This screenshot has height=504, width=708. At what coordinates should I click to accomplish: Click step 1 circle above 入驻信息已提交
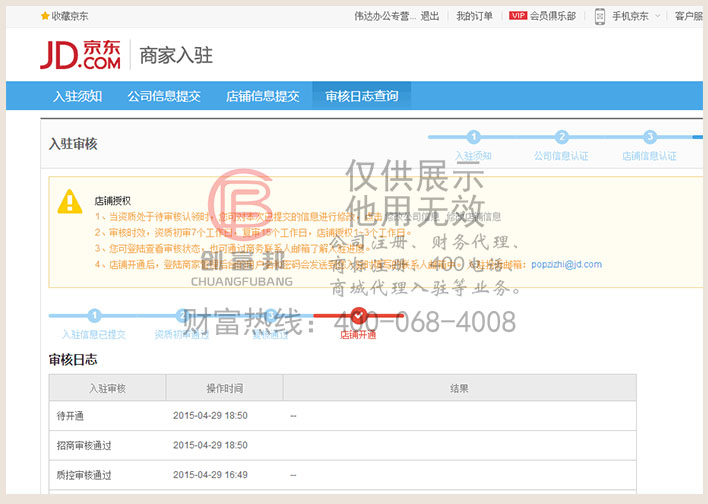click(94, 315)
